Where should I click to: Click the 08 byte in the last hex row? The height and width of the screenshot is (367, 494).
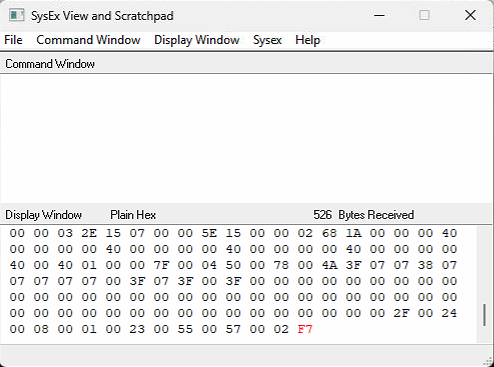41,329
